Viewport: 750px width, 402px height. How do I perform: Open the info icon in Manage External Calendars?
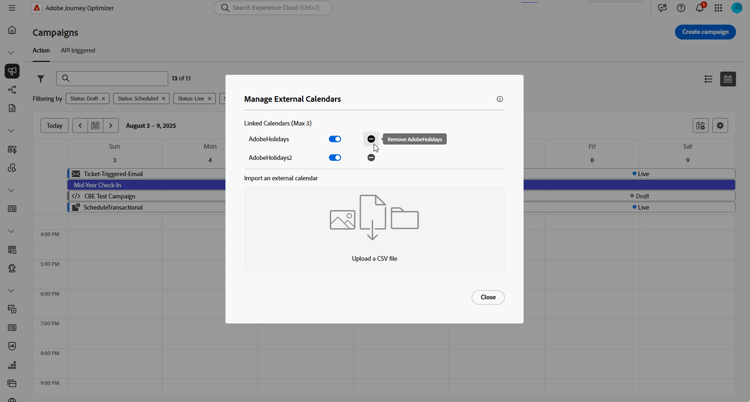point(499,99)
